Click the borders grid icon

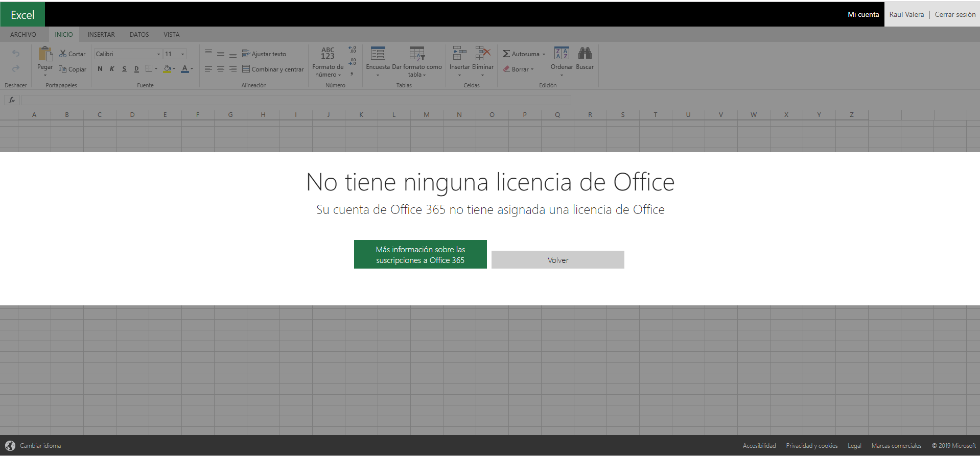tap(149, 68)
